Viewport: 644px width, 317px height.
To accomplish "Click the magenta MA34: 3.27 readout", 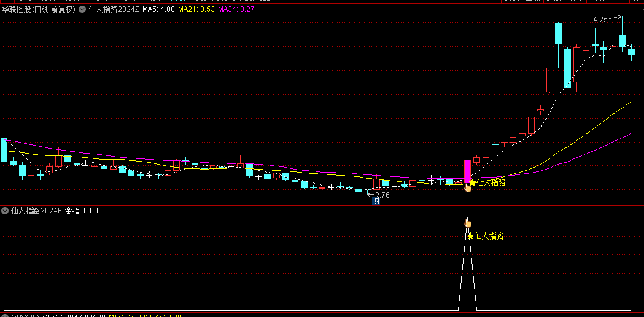I will [x=236, y=9].
